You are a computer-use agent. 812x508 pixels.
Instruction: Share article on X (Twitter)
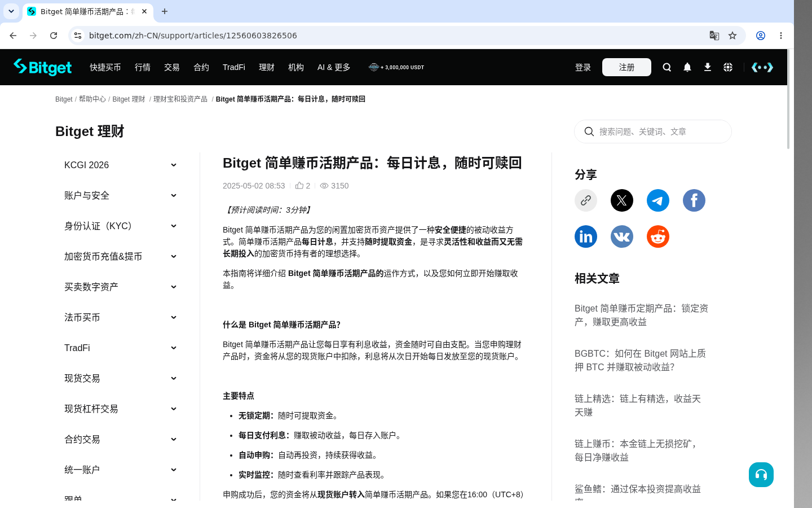tap(622, 200)
